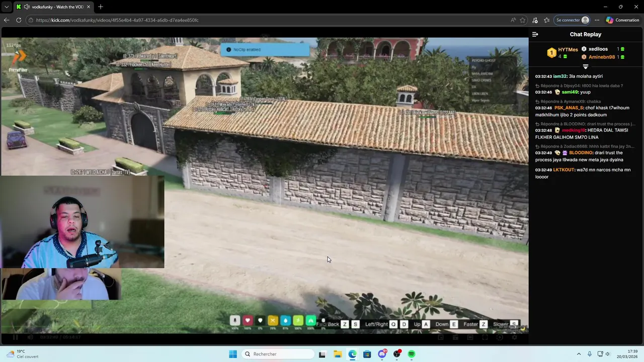The width and height of the screenshot is (644, 362).
Task: Open the browser tab list dropdown
Action: (7, 7)
